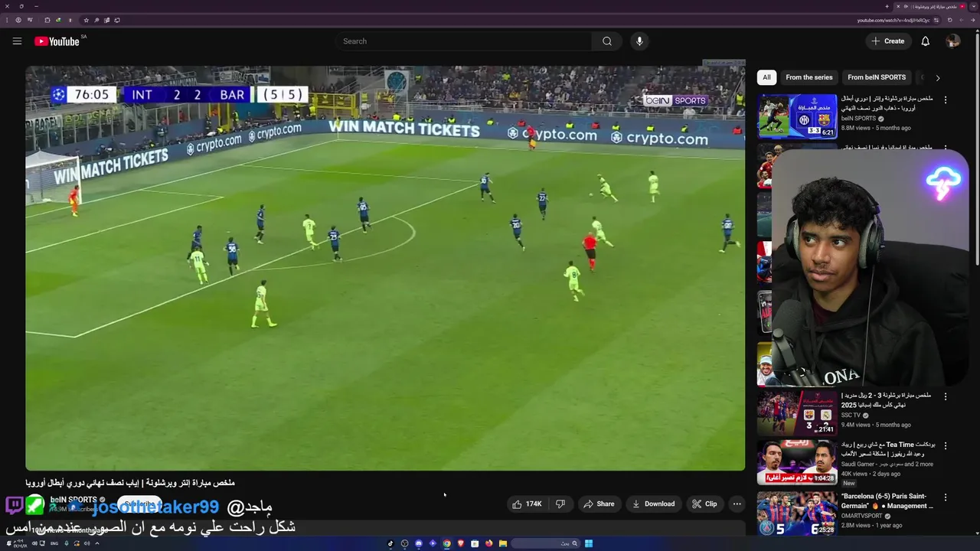This screenshot has width=980, height=551.
Task: Open the 6:21 Inter Barcelona thumbnail
Action: pos(797,116)
